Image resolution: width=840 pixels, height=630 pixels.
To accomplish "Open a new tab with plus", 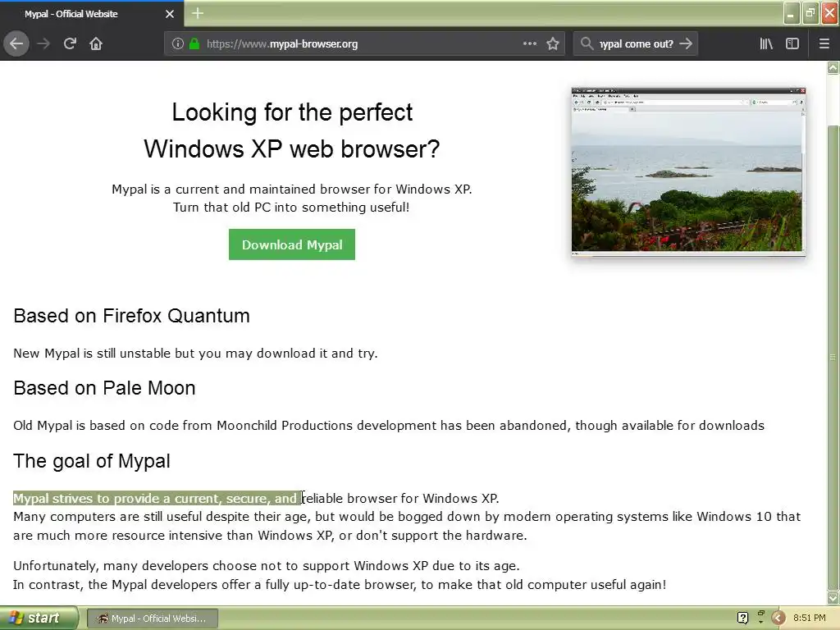I will coord(198,13).
